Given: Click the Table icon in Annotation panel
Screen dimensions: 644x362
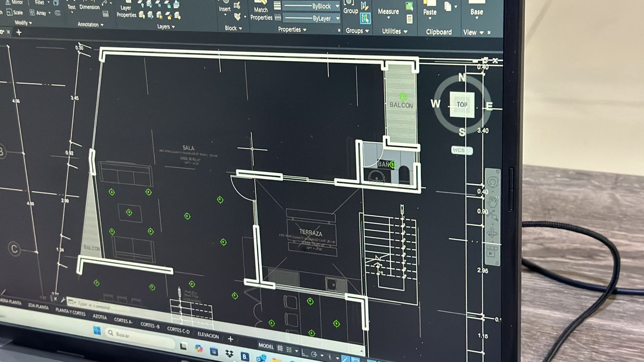Looking at the screenshot, I should pyautogui.click(x=105, y=14).
